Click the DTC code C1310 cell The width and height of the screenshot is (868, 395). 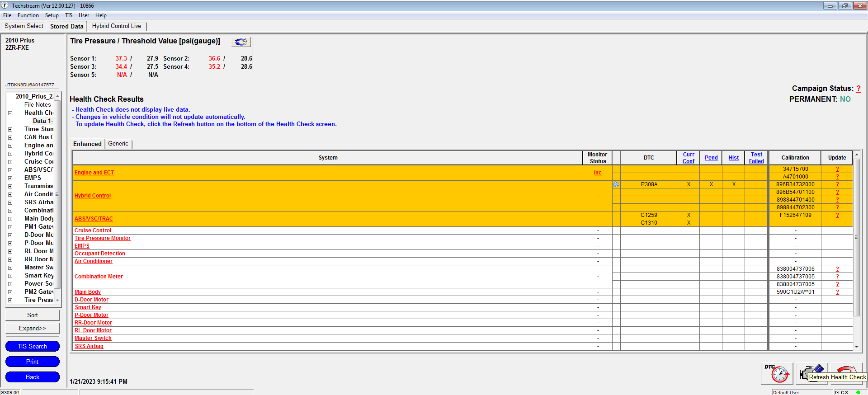point(649,223)
